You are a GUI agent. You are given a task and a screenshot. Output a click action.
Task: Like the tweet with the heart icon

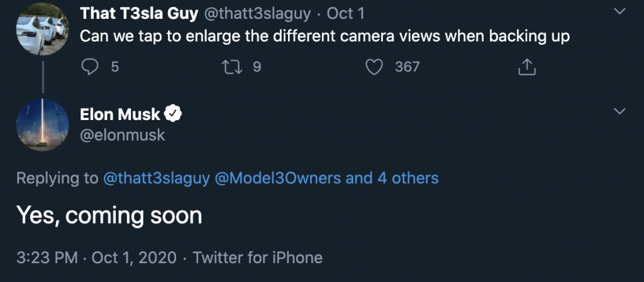coord(374,66)
